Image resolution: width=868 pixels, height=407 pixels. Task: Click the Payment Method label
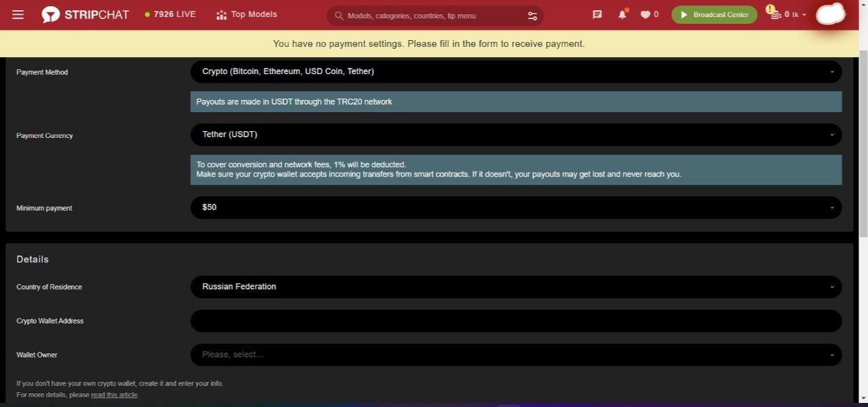point(42,72)
